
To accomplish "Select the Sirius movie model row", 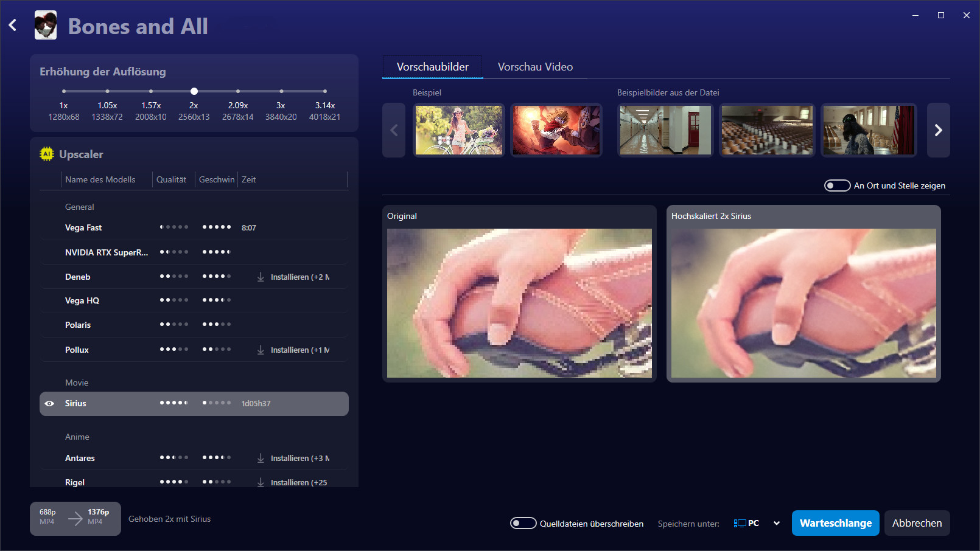I will (194, 404).
